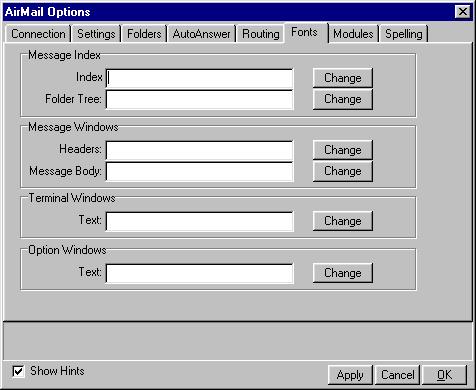The height and width of the screenshot is (390, 476).
Task: Change the Terminal Windows text font
Action: (343, 221)
